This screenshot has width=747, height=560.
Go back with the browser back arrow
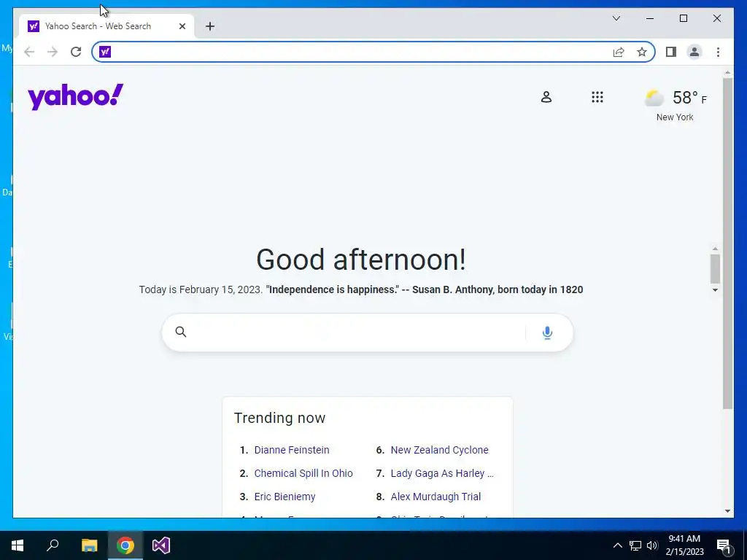tap(29, 52)
